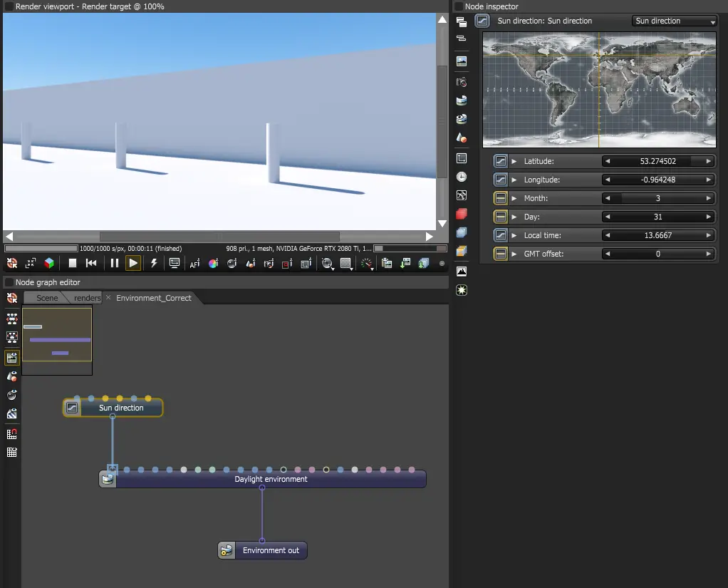Viewport: 728px width, 588px height.
Task: Jump to camera settings in inspector sidebar
Action: [462, 82]
